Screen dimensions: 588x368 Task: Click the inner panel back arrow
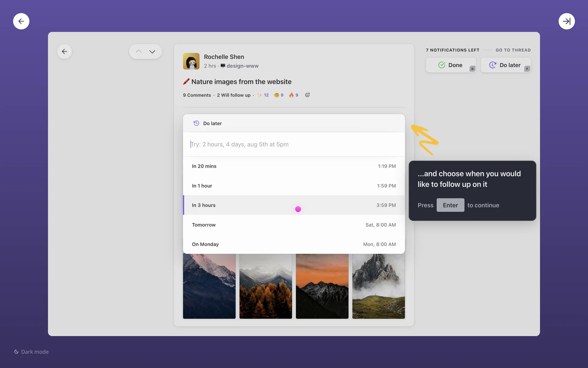[x=64, y=52]
